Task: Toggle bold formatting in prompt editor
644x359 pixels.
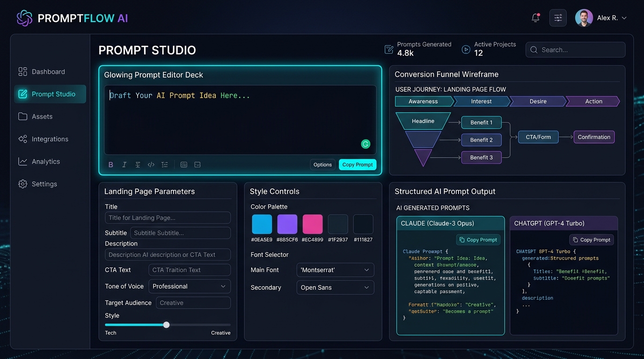Action: click(x=111, y=165)
